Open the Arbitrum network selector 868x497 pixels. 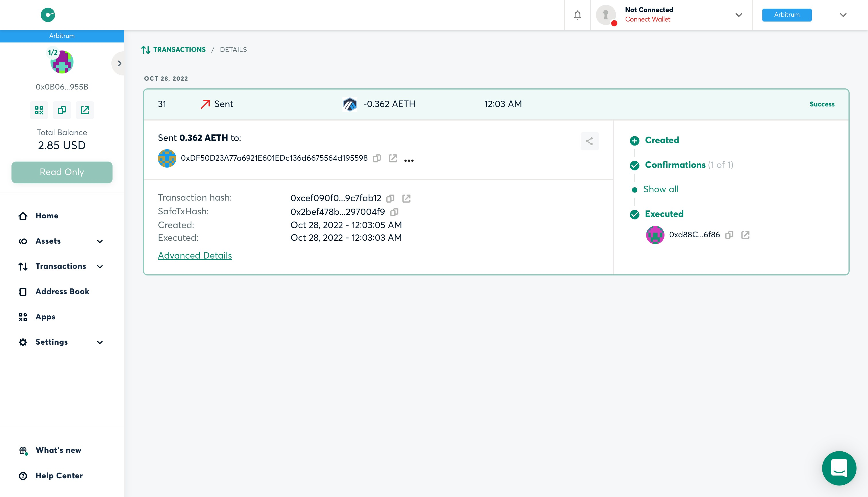pyautogui.click(x=787, y=15)
